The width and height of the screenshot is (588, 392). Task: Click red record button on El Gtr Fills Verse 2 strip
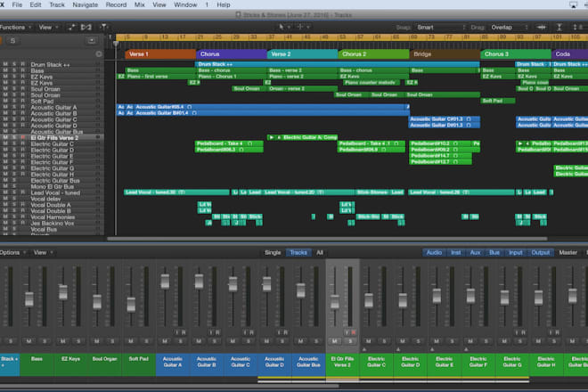click(x=354, y=332)
